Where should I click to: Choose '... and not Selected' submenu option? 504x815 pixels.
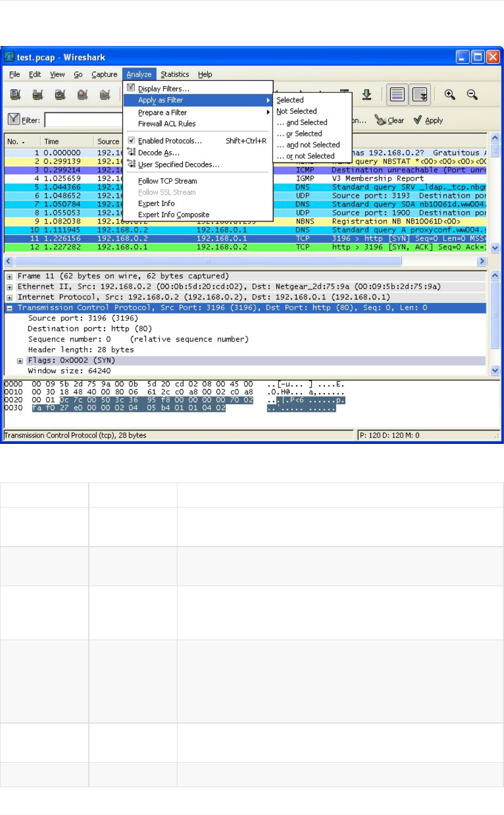(313, 145)
